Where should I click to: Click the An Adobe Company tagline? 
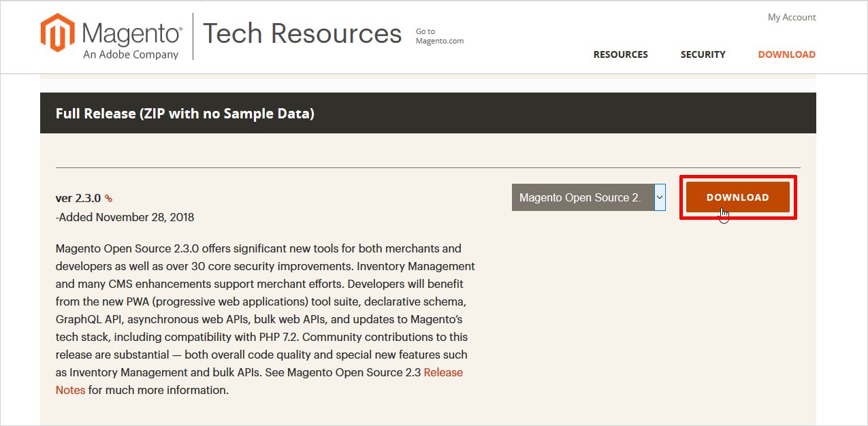pyautogui.click(x=131, y=54)
